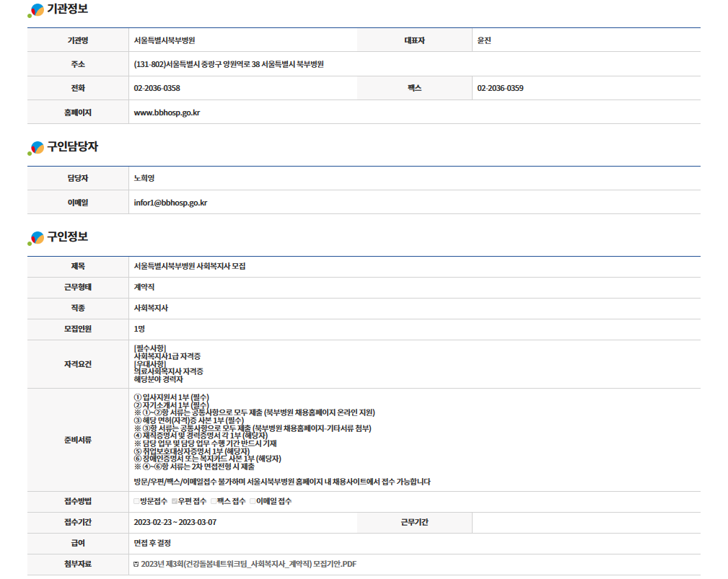Screen dimensions: 728x579
Task: Click the 자격요건 label cell
Action: 78,364
